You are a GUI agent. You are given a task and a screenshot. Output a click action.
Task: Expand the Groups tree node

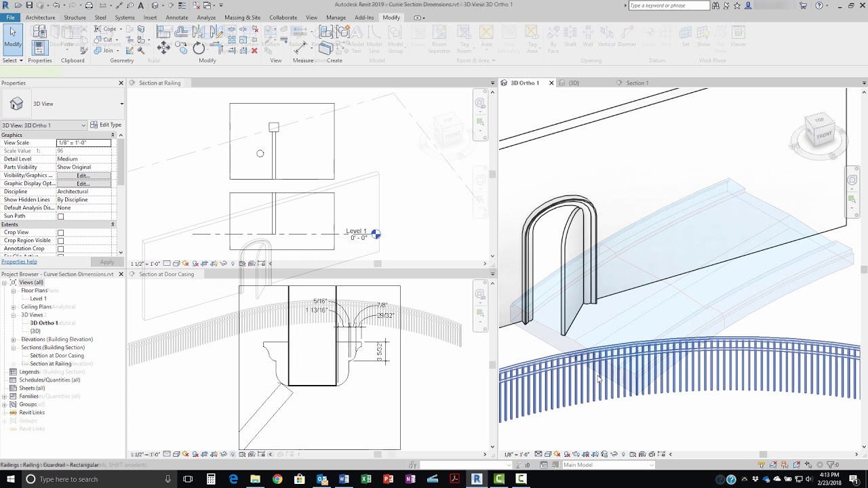(5, 405)
